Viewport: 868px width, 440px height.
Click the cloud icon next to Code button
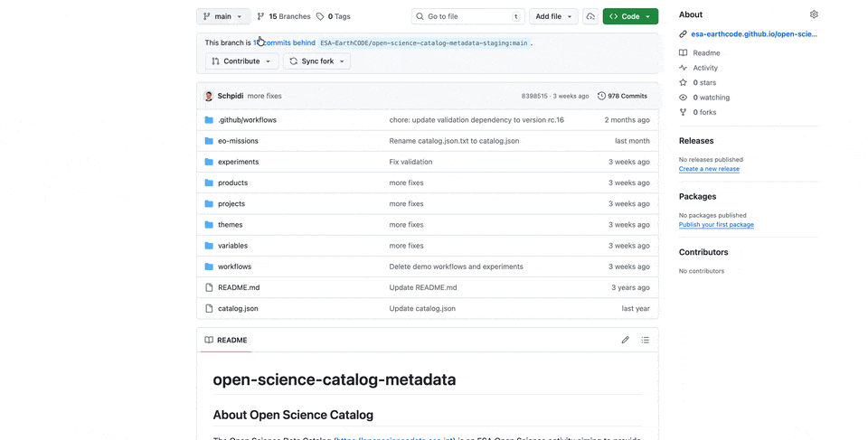click(x=590, y=16)
